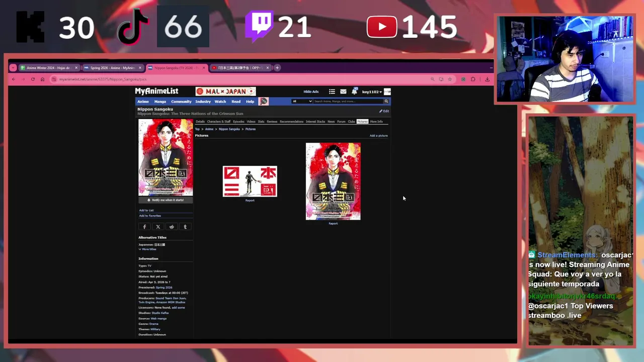Image resolution: width=644 pixels, height=362 pixels.
Task: Click the Twitch logo in stream overlay
Action: (x=259, y=27)
